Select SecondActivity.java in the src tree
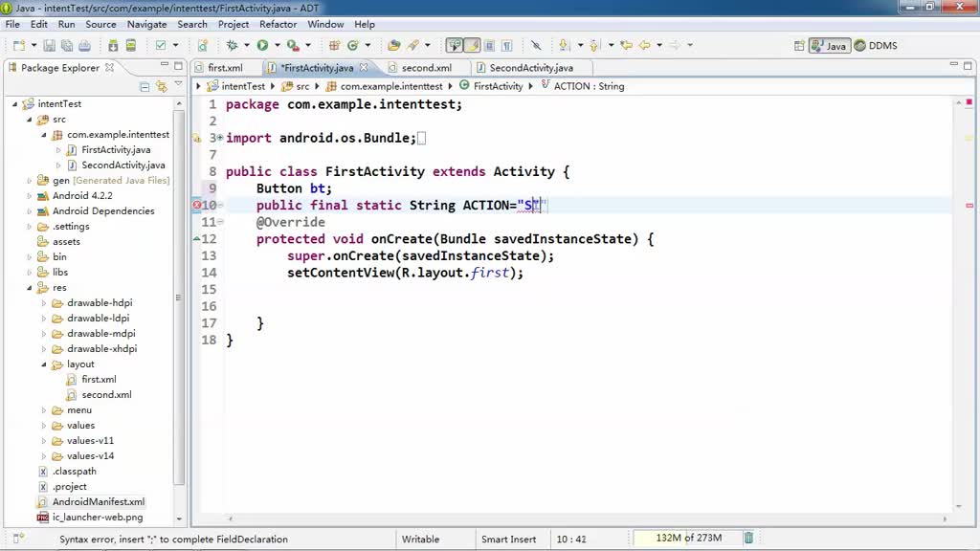The image size is (980, 551). [x=123, y=165]
